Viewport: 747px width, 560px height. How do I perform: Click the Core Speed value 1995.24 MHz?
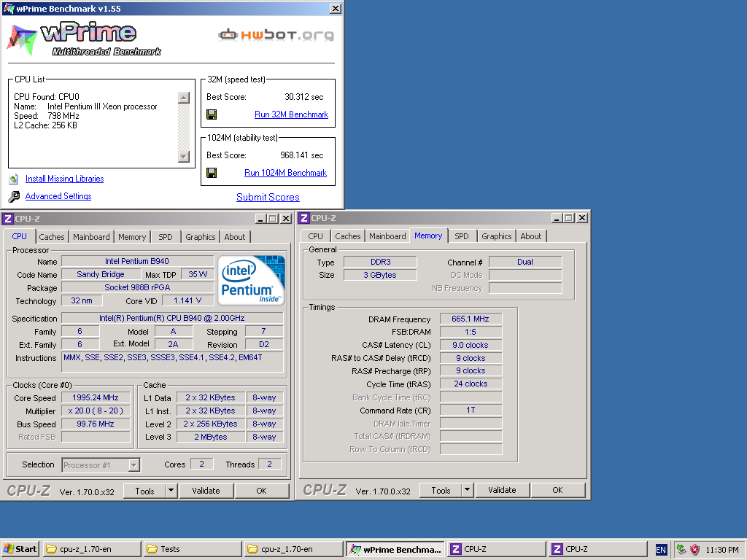point(96,397)
